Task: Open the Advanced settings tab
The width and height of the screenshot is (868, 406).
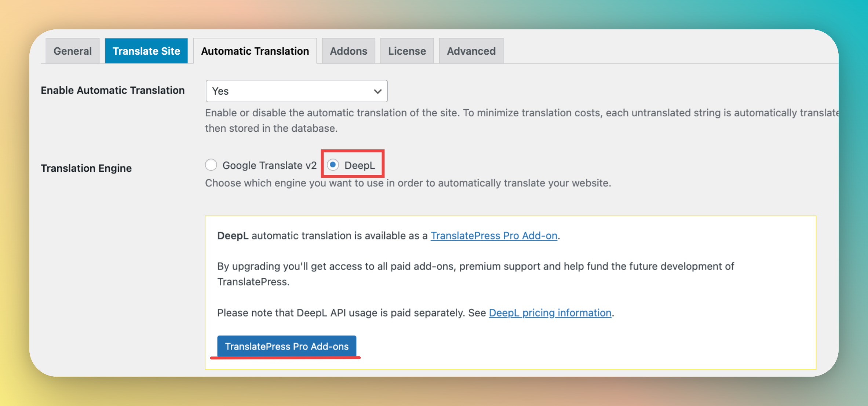Action: coord(471,51)
